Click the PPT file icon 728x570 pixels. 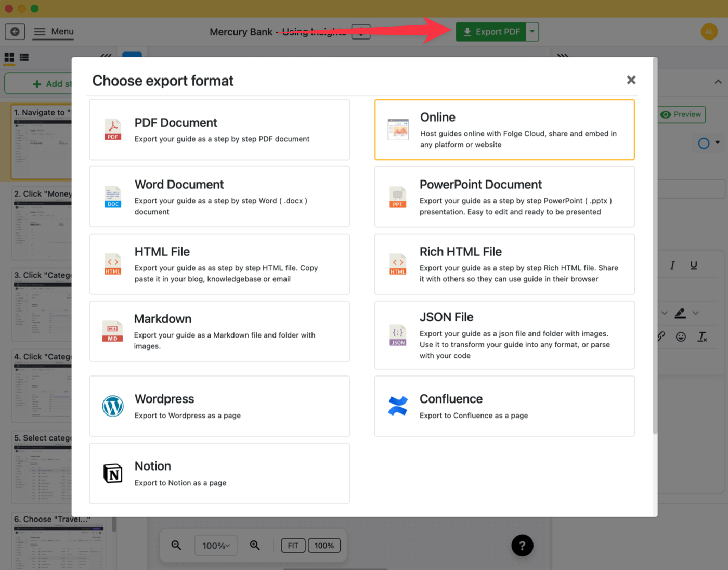pyautogui.click(x=398, y=197)
